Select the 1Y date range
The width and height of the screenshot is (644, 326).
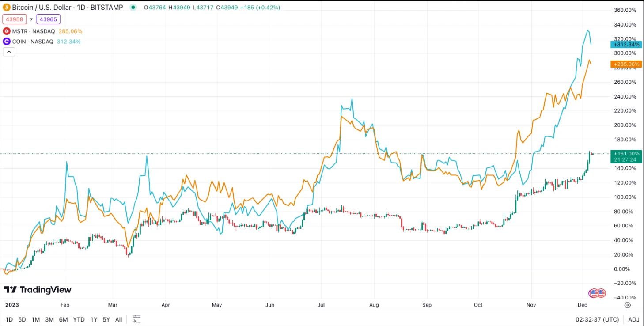[x=94, y=319]
